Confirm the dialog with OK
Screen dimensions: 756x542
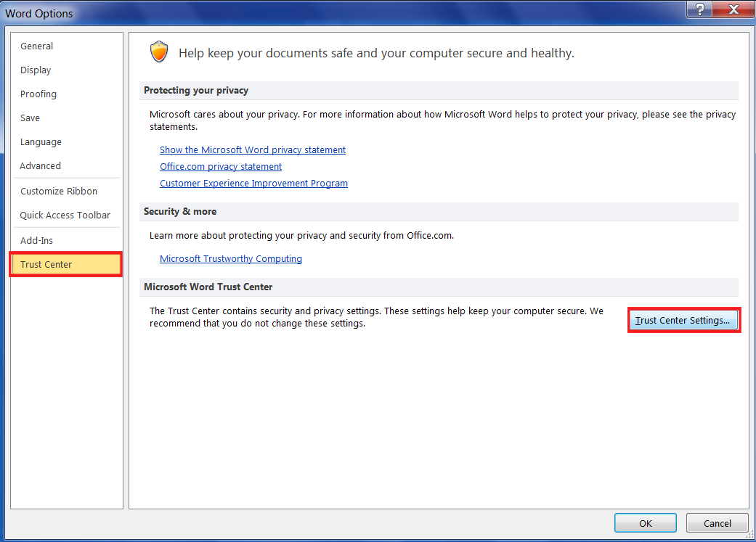[645, 523]
